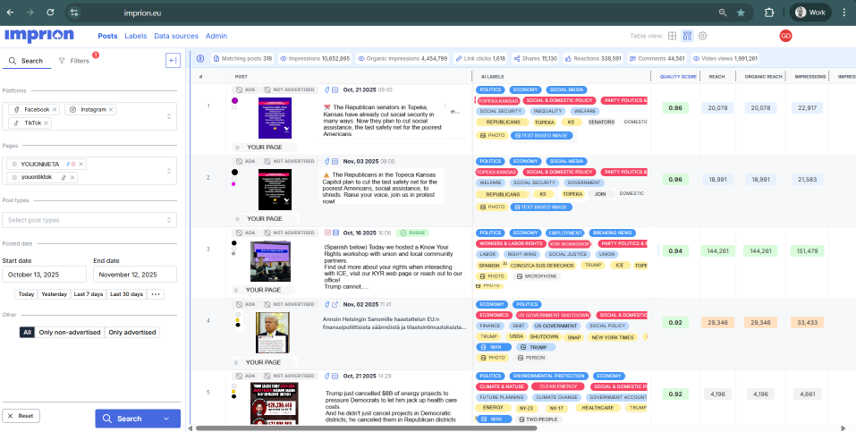
Task: Open the GD user avatar menu
Action: [x=786, y=36]
